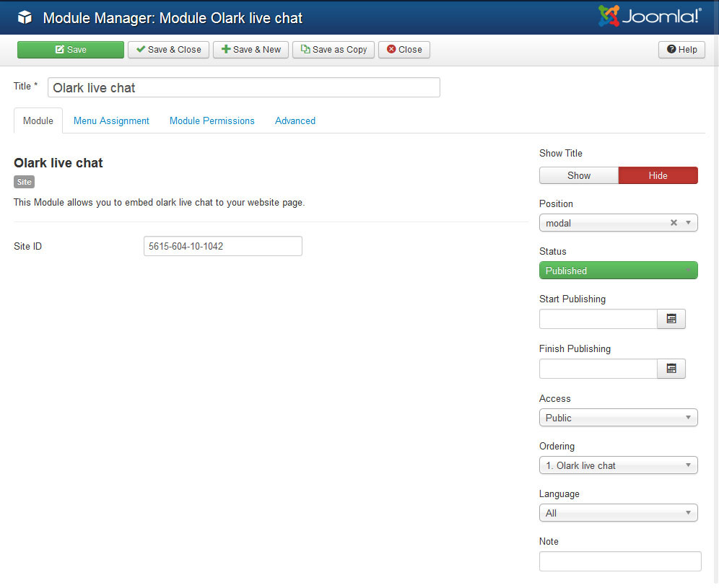This screenshot has width=719, height=588.
Task: Click the 'Module Manager: Module Olark live chat' header text
Action: coord(173,18)
